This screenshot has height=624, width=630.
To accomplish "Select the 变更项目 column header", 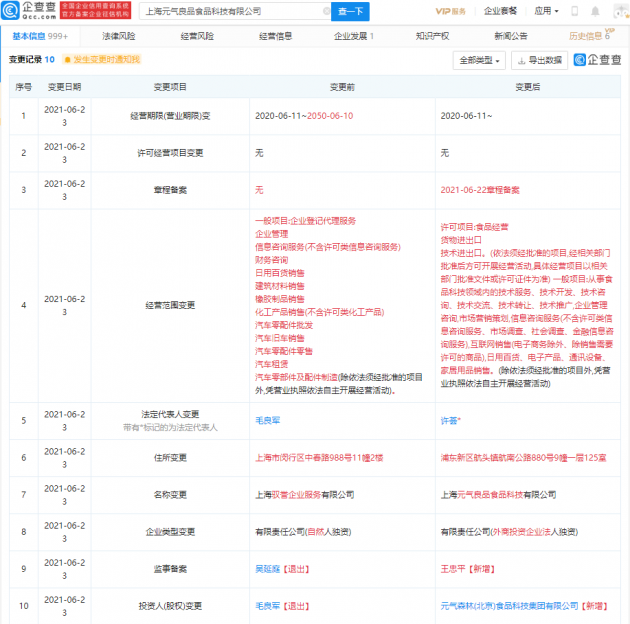I will point(170,87).
